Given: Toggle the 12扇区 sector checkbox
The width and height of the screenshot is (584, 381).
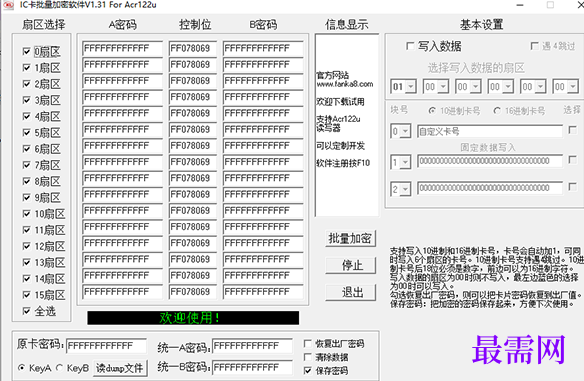Looking at the screenshot, I should [26, 246].
